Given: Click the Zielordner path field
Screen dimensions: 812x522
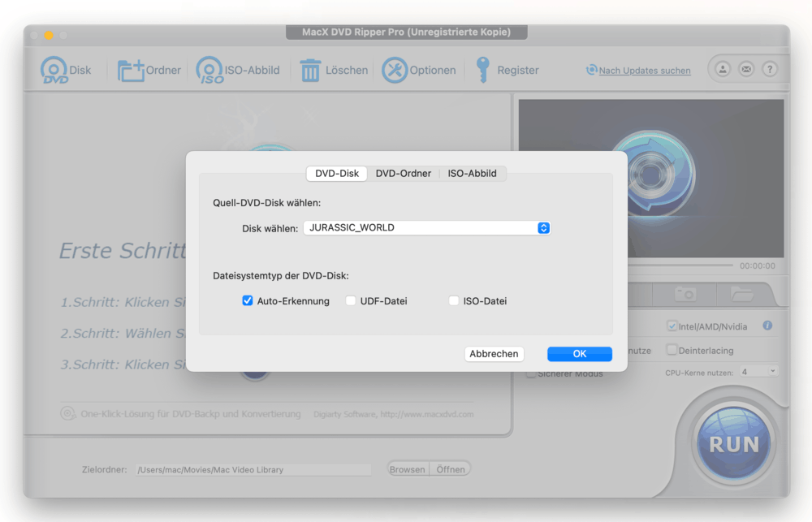Looking at the screenshot, I should pyautogui.click(x=253, y=470).
